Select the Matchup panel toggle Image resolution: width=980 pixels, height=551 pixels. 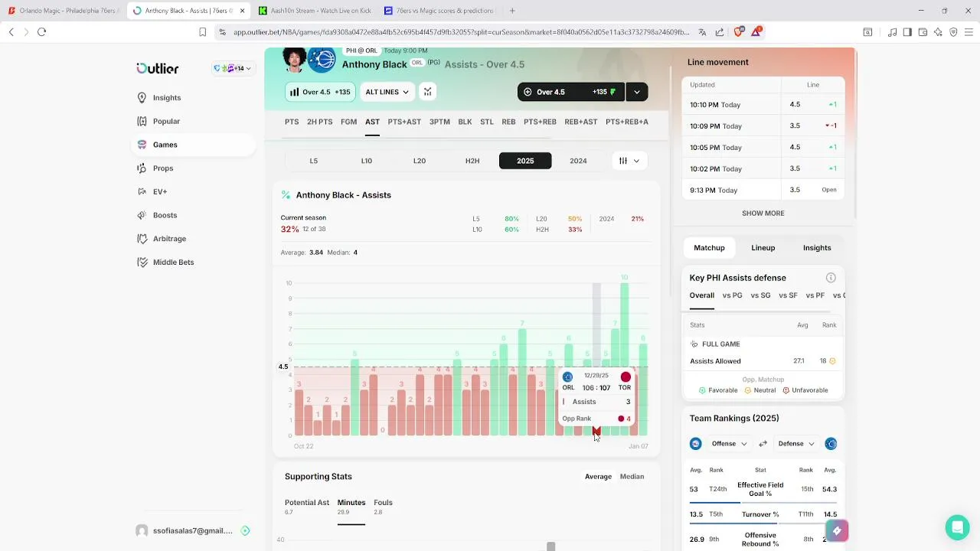pyautogui.click(x=709, y=248)
